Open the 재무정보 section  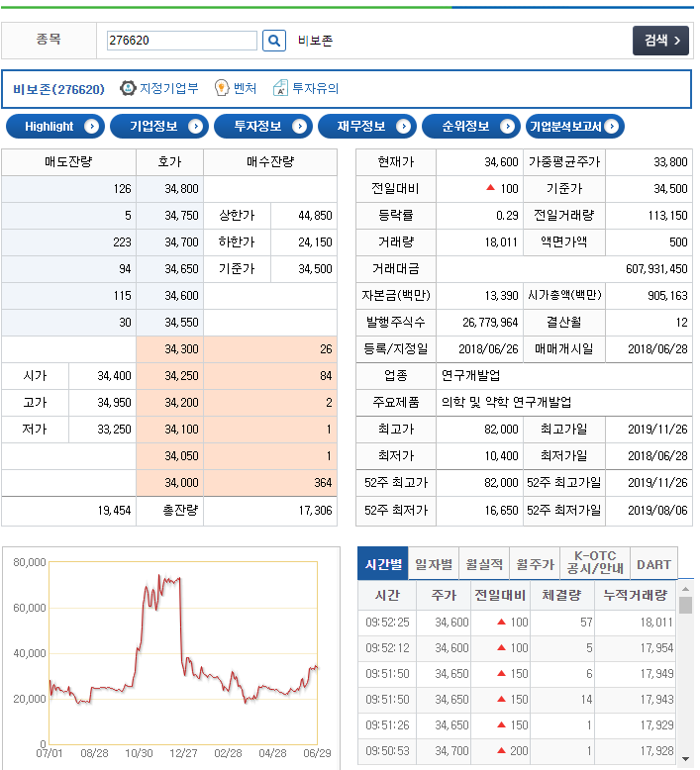pos(367,127)
